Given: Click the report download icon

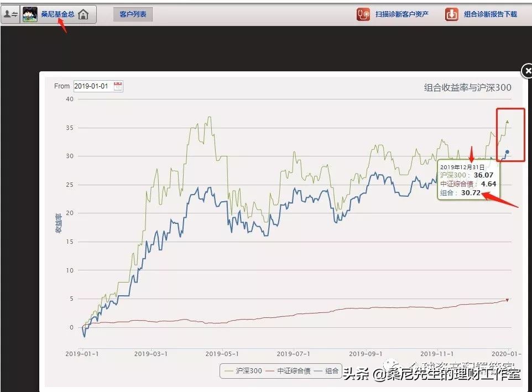Looking at the screenshot, I should pyautogui.click(x=451, y=13).
